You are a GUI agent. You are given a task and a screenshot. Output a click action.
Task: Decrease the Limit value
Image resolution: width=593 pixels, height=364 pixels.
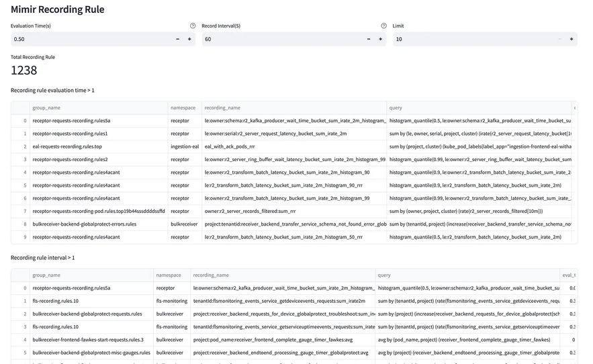(559, 40)
